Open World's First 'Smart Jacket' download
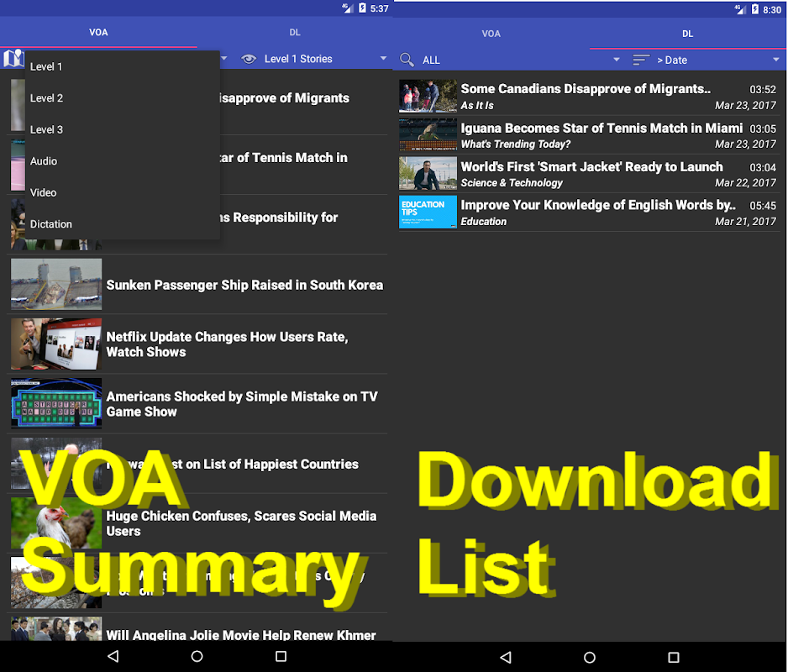 click(590, 173)
